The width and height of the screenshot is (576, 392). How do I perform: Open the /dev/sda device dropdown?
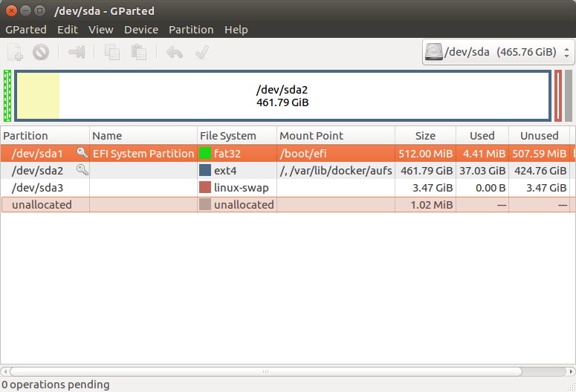[x=499, y=52]
